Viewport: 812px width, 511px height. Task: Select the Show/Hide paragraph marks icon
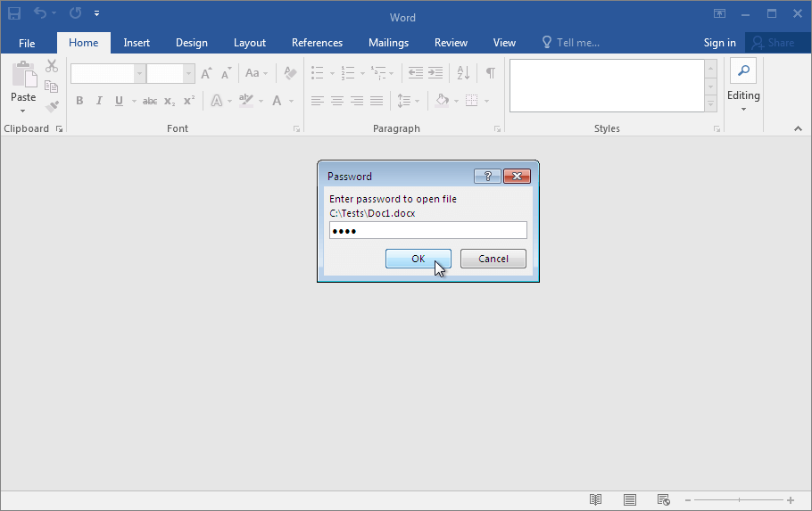click(490, 73)
